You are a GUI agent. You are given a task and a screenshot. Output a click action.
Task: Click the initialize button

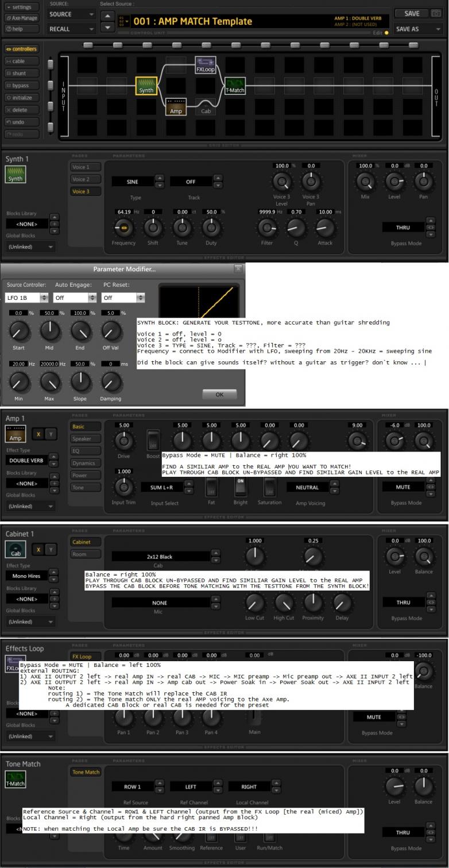click(21, 98)
